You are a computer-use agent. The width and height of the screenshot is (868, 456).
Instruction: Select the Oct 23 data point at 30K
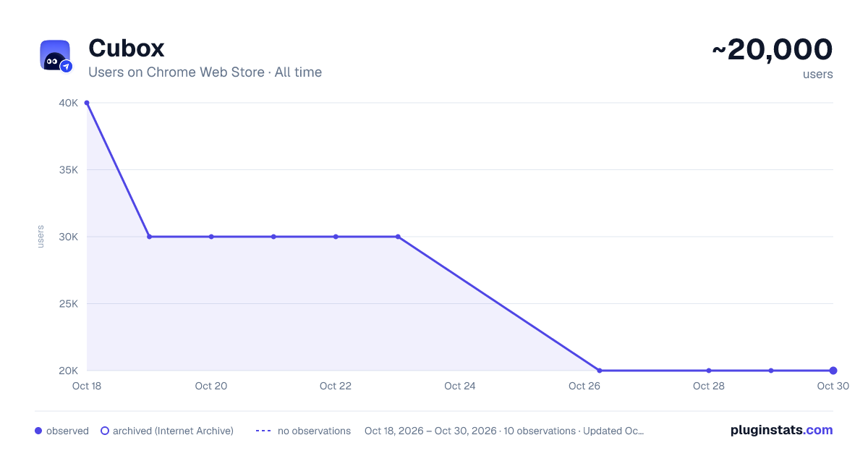tap(398, 237)
